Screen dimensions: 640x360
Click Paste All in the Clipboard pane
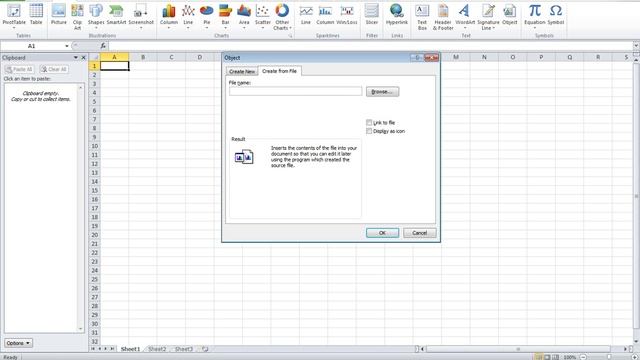tap(19, 69)
